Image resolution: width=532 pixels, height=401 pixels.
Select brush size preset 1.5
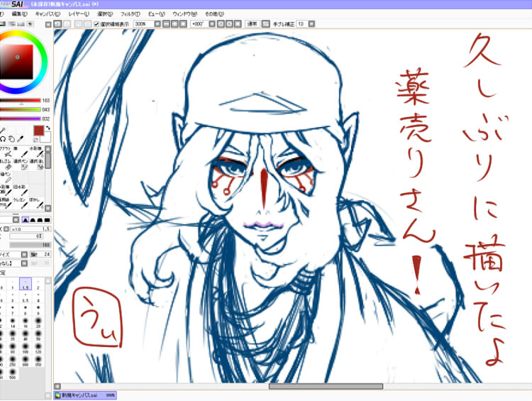point(26,283)
